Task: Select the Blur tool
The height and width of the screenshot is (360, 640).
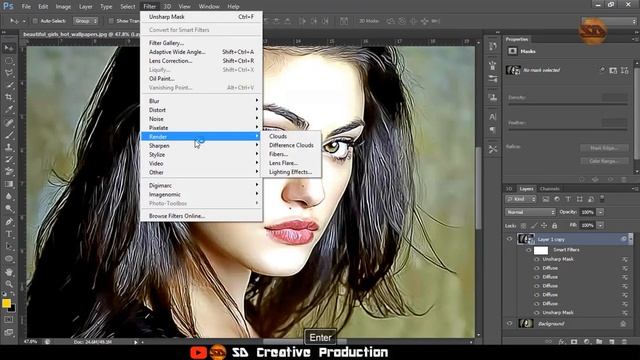Action: tap(9, 196)
